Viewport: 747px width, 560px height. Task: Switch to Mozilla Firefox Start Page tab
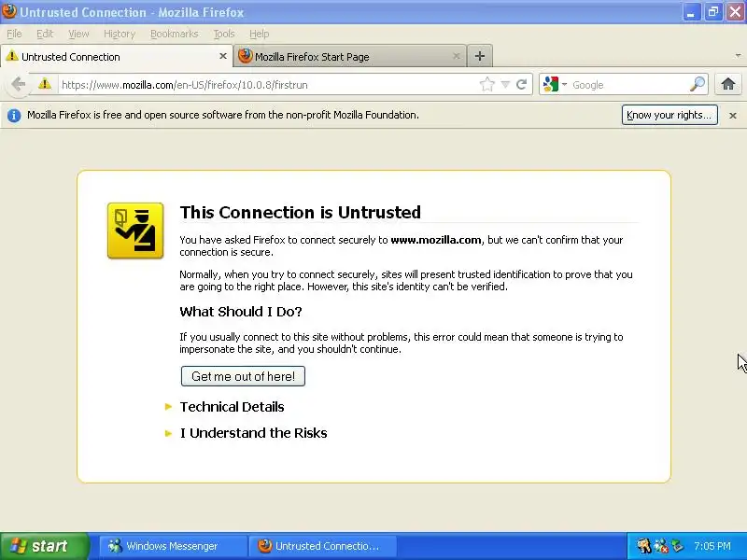(350, 56)
